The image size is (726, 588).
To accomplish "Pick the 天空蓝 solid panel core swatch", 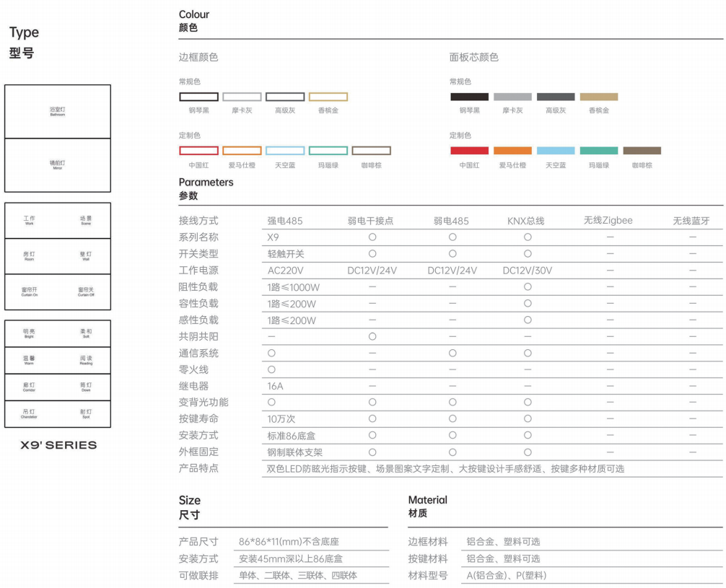I will click(556, 151).
